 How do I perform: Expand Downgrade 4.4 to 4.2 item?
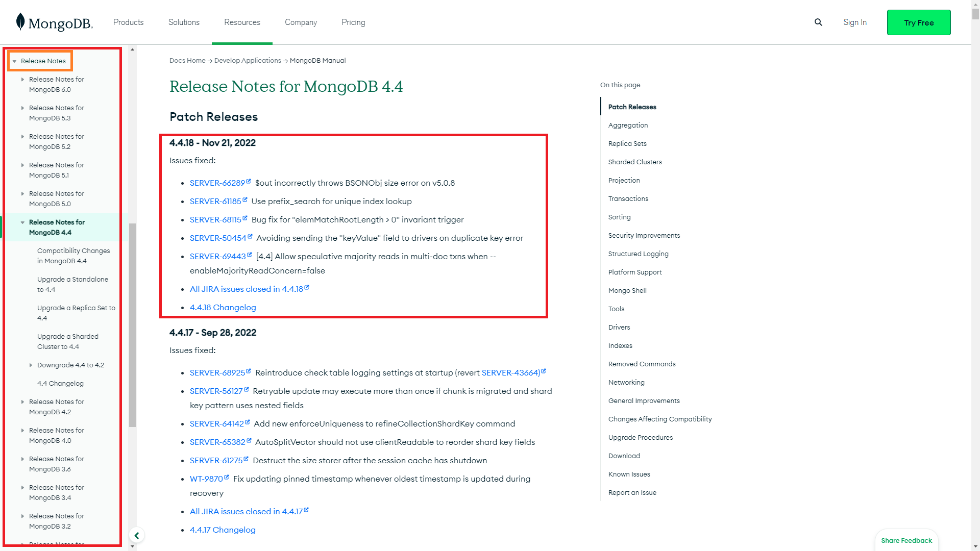pyautogui.click(x=31, y=365)
